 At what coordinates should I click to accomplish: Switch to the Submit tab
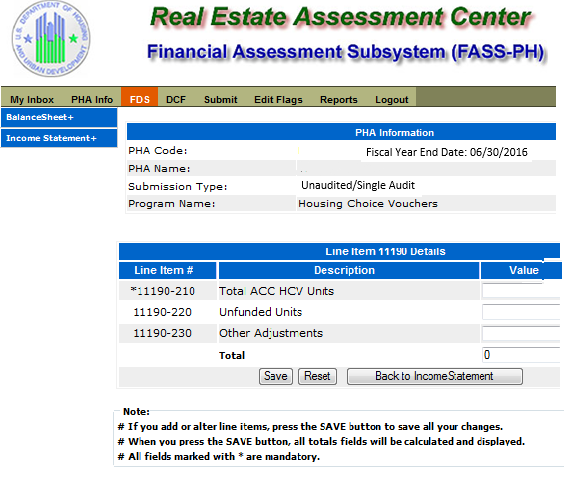coord(220,99)
